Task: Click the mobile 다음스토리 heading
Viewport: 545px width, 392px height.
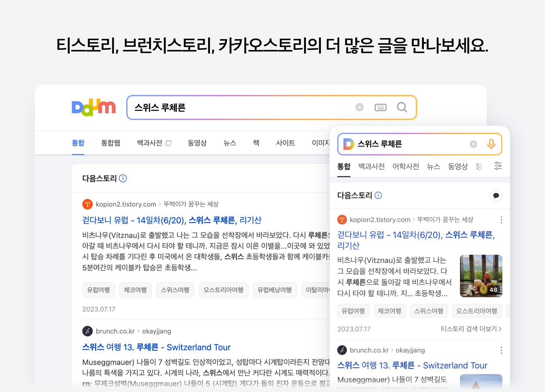Action: pyautogui.click(x=355, y=195)
